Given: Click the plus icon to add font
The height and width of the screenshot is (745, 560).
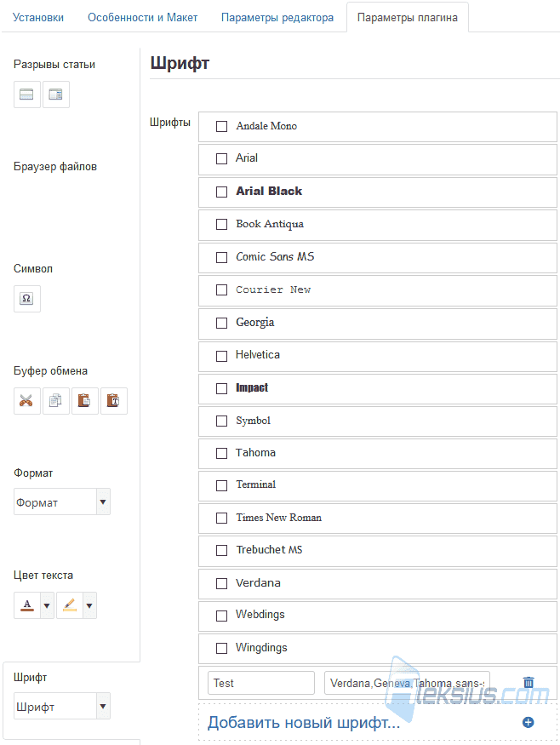Looking at the screenshot, I should click(529, 722).
